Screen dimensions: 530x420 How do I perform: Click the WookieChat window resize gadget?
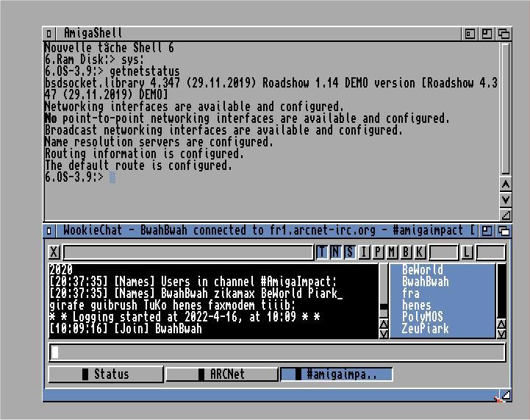click(506, 395)
